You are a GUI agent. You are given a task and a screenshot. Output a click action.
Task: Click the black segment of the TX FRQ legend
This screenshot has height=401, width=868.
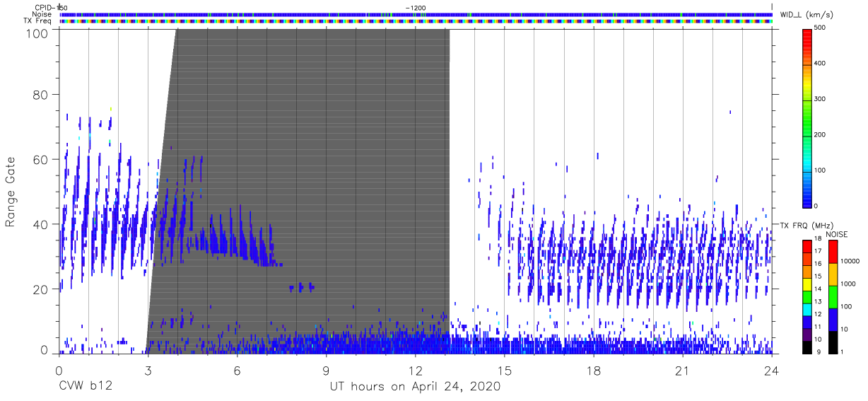[x=807, y=348]
